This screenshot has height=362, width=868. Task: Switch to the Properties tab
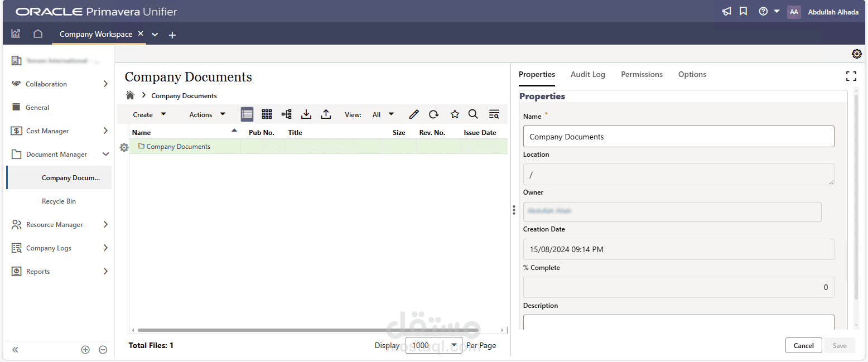coord(537,74)
